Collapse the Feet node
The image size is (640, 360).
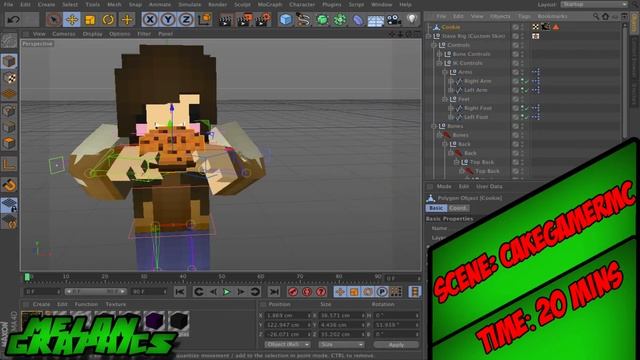coord(444,99)
